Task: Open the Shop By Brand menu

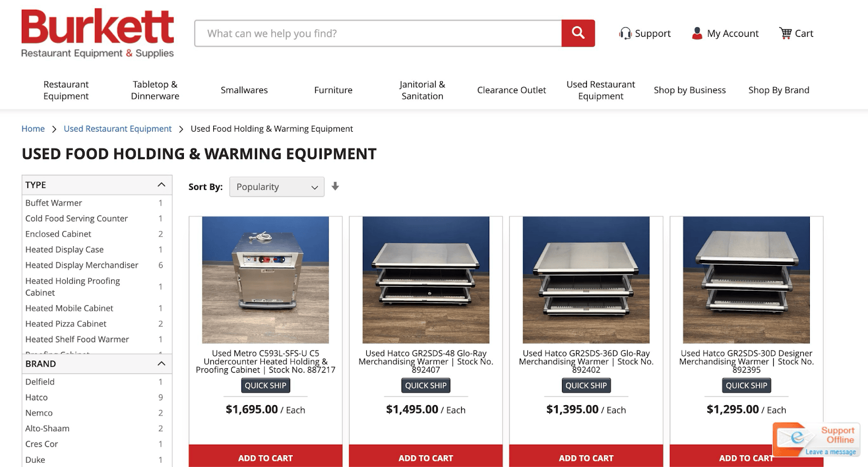Action: point(778,90)
